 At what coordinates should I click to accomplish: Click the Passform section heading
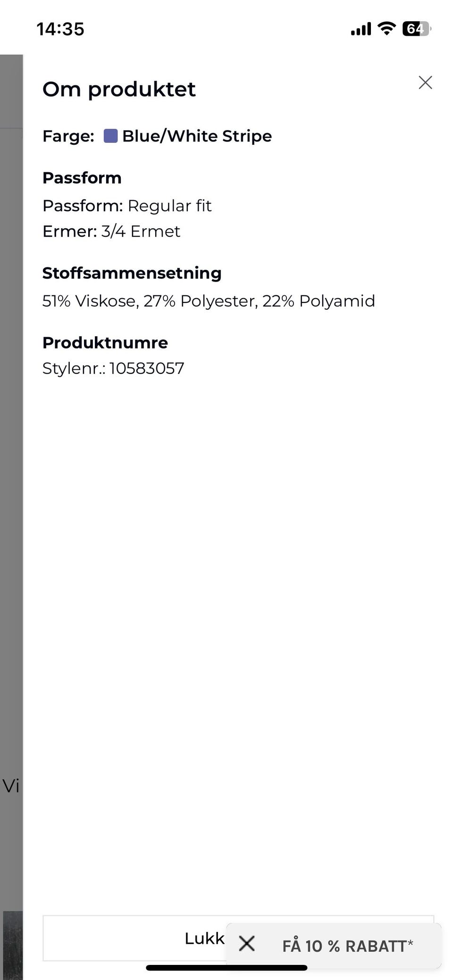coord(82,178)
